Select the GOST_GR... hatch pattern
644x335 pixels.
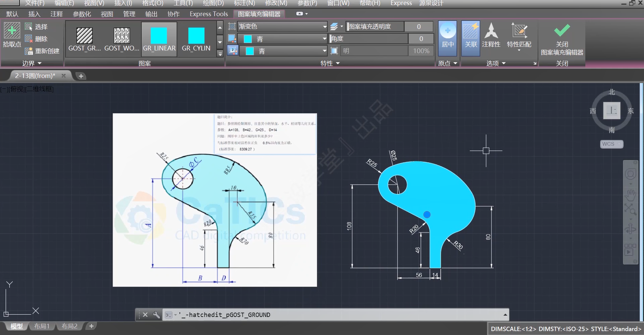click(84, 39)
